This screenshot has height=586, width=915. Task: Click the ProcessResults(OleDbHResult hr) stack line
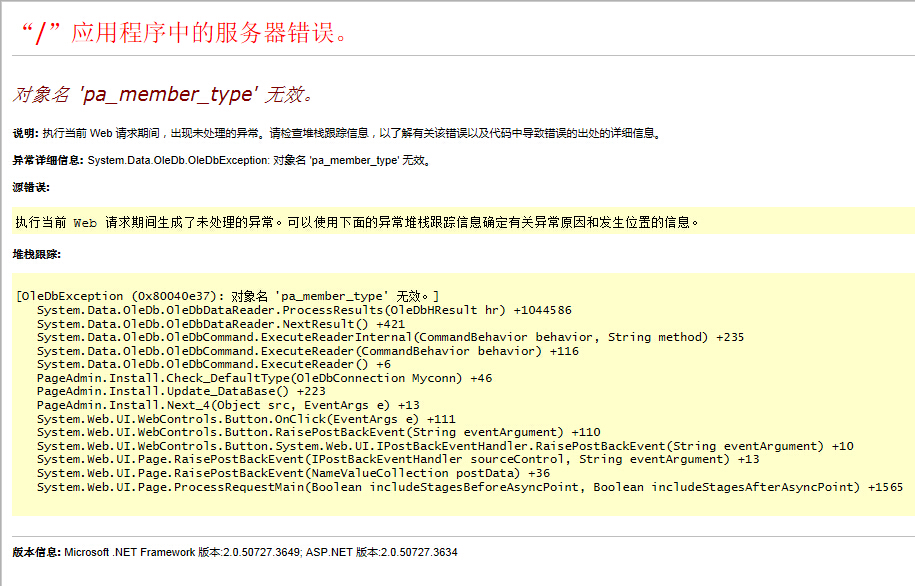pyautogui.click(x=304, y=310)
